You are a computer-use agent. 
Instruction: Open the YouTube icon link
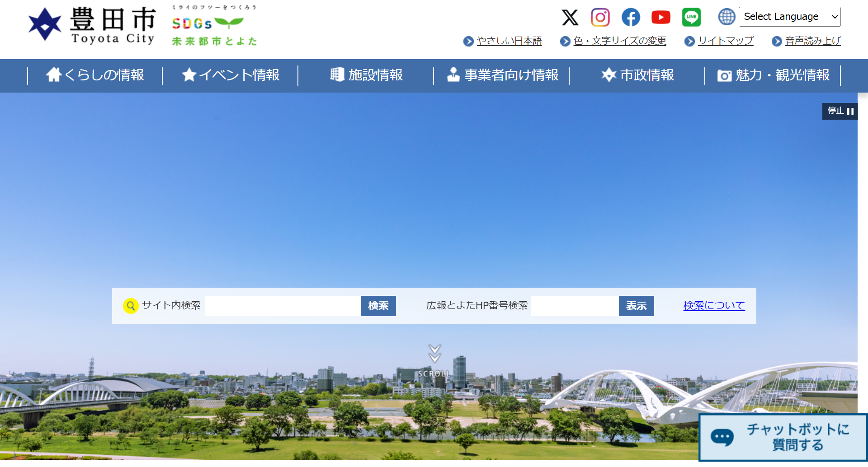[x=661, y=17]
